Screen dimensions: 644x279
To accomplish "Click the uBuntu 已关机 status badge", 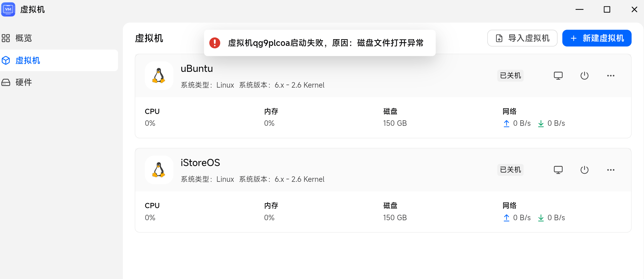I will pos(510,76).
